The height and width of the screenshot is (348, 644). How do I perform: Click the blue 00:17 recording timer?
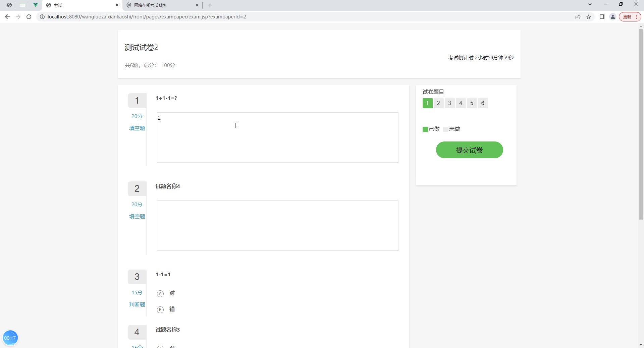[10, 338]
